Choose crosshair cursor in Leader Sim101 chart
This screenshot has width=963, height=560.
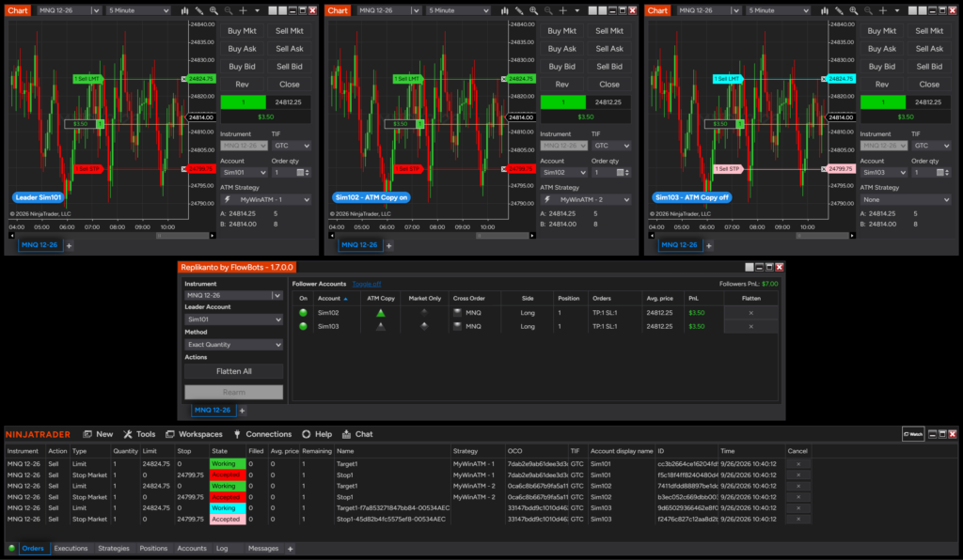244,10
